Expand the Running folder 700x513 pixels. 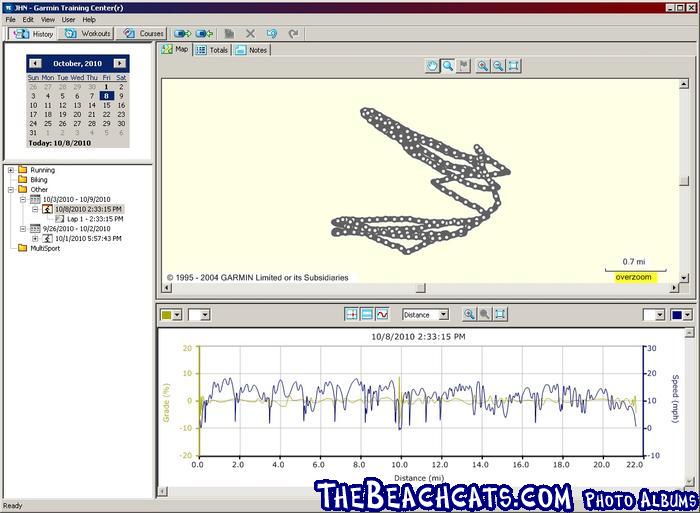(11, 170)
